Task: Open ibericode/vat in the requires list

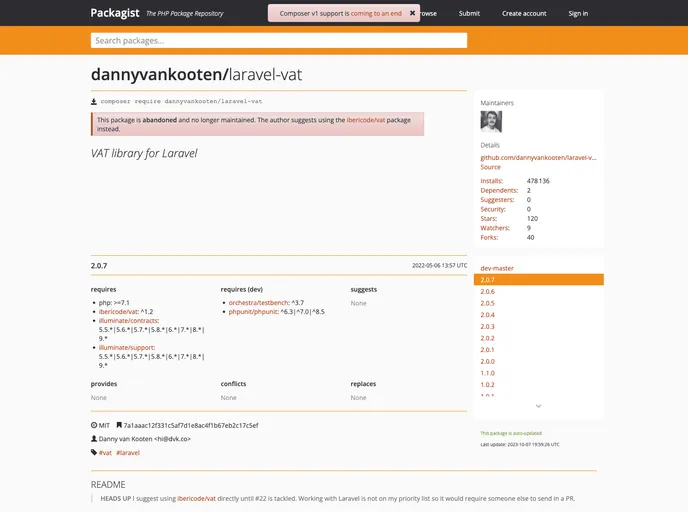Action: point(118,311)
